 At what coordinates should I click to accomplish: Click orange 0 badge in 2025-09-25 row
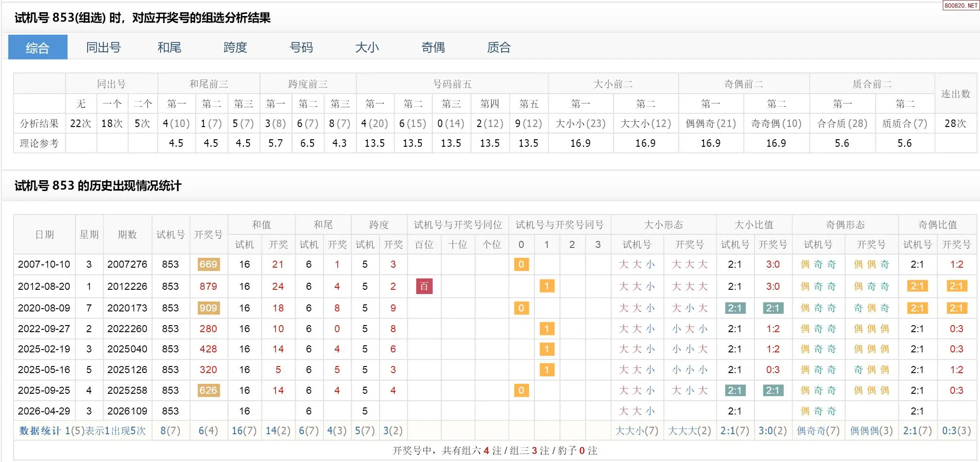521,390
